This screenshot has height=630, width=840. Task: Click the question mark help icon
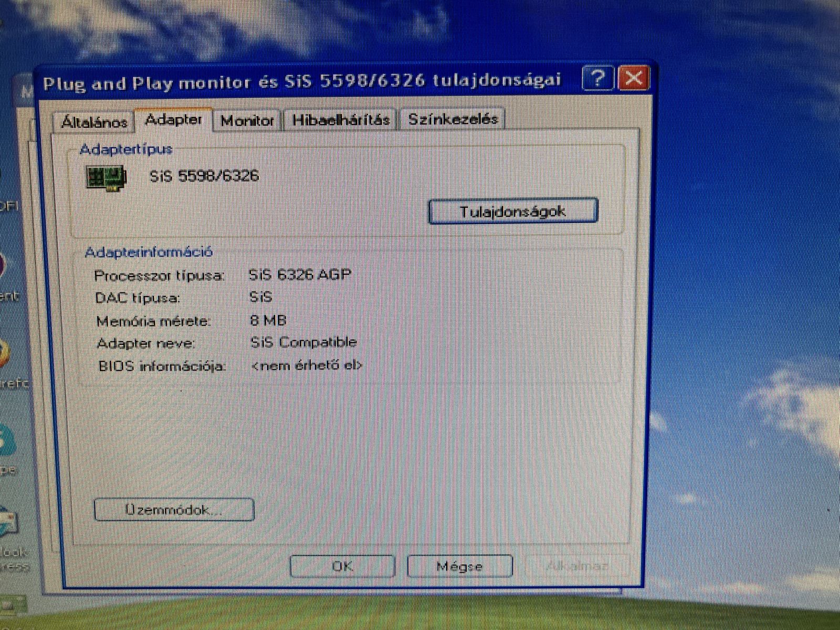(597, 79)
